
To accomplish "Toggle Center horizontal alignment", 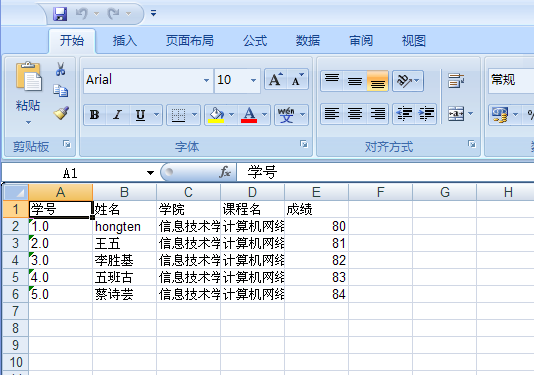I will (355, 113).
